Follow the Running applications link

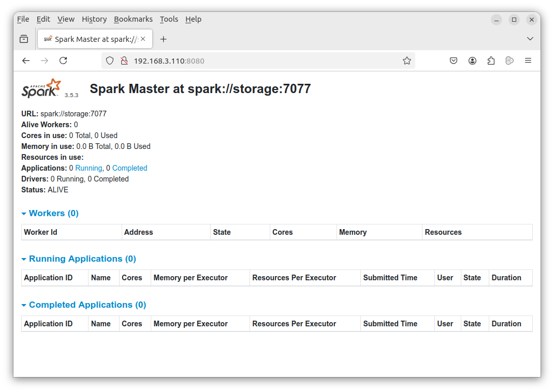click(x=89, y=168)
